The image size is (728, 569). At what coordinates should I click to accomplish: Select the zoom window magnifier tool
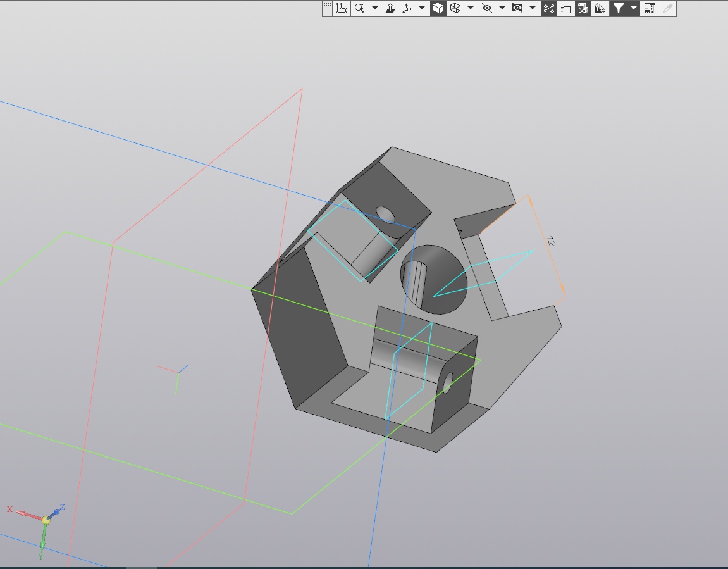[x=359, y=8]
